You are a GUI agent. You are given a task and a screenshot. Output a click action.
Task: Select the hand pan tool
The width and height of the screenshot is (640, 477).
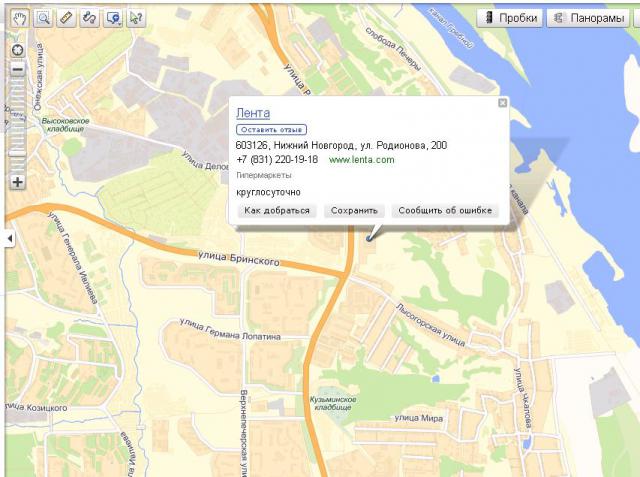tap(20, 18)
